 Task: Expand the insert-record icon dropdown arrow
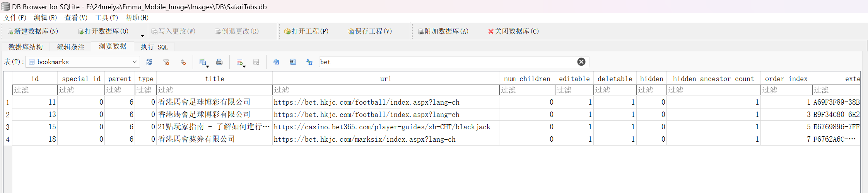pos(244,66)
